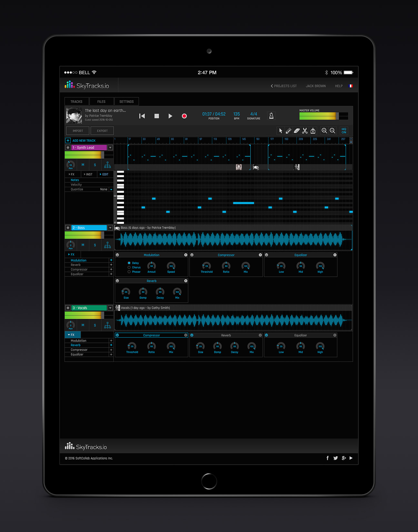418x532 pixels.
Task: Start recording with the red button
Action: 184,116
